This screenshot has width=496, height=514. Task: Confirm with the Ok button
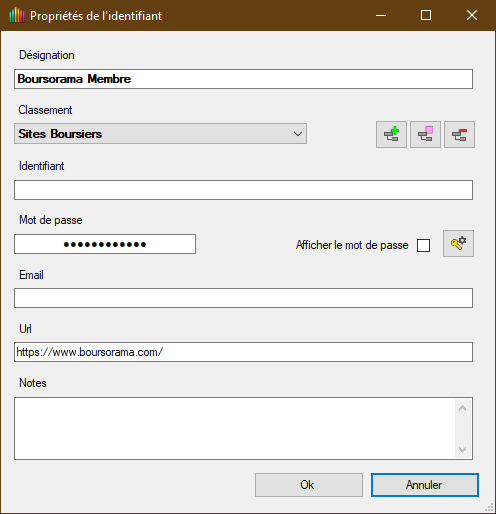click(x=309, y=485)
